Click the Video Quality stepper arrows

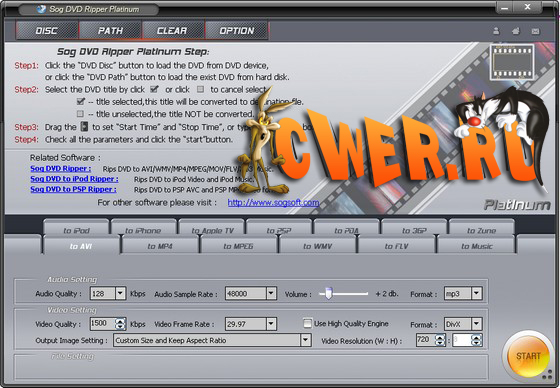[x=120, y=324]
